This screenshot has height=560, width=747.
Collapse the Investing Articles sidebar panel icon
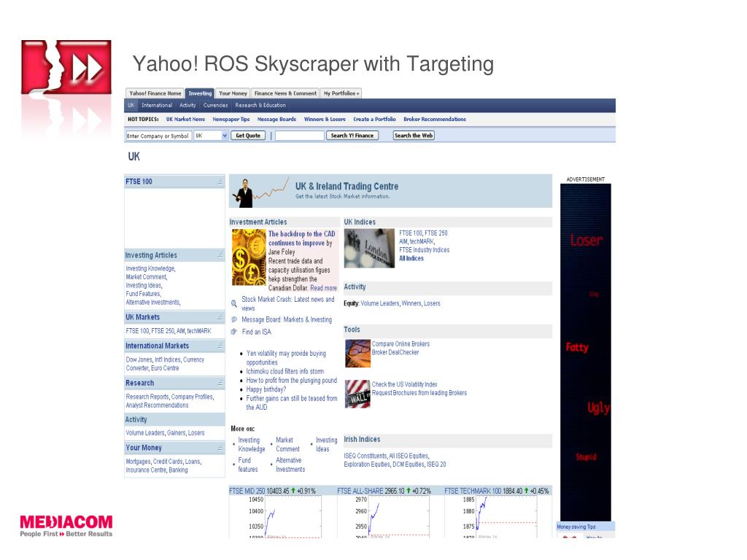[x=220, y=254]
